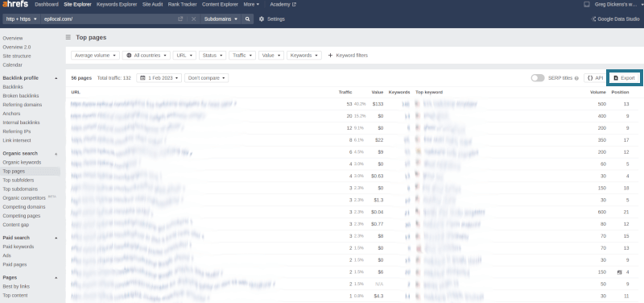Open Rank Tracker
This screenshot has height=303, width=644.
(183, 5)
